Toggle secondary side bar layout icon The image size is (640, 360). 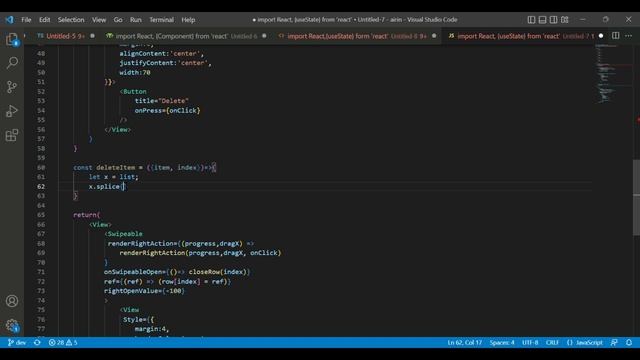(x=553, y=20)
